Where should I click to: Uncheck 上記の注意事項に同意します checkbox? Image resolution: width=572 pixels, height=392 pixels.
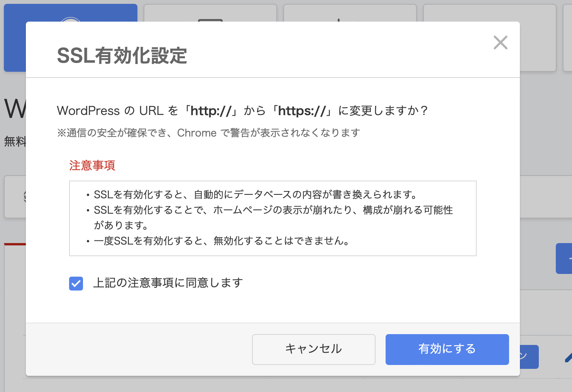point(76,284)
